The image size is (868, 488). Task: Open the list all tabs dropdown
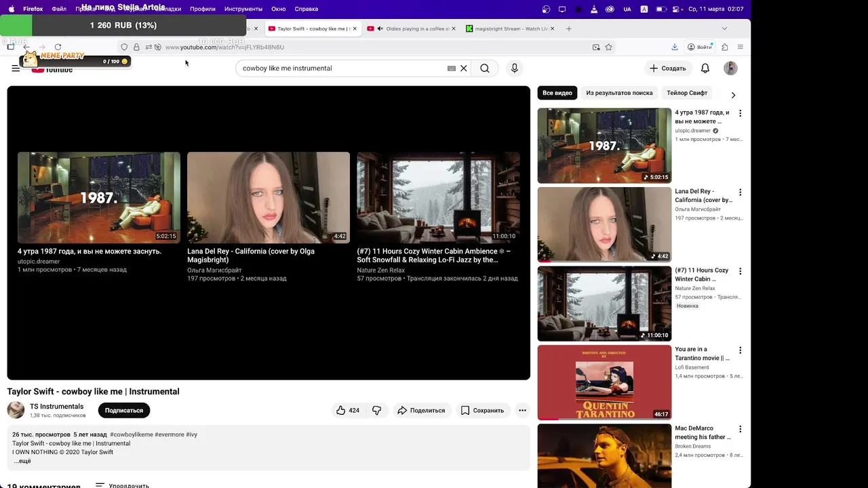click(x=724, y=28)
